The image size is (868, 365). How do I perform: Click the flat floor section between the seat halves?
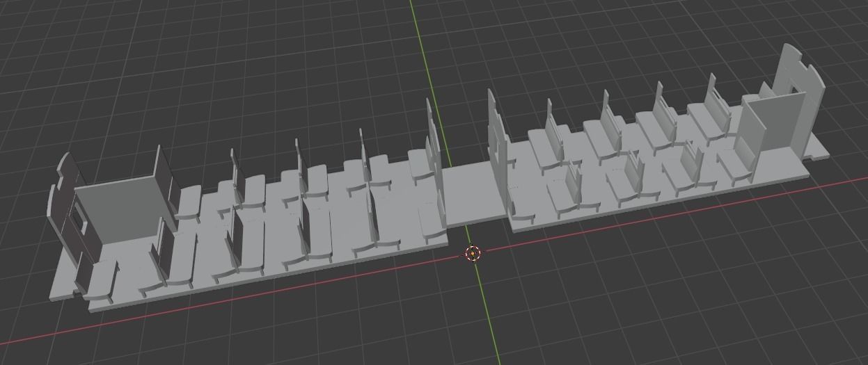pyautogui.click(x=474, y=195)
